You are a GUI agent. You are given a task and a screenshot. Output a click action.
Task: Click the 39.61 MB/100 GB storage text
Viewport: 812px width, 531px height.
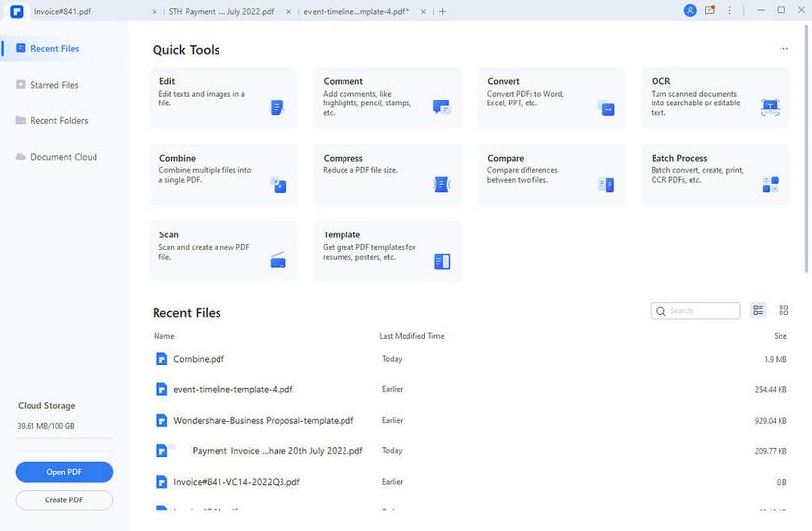[x=45, y=426]
